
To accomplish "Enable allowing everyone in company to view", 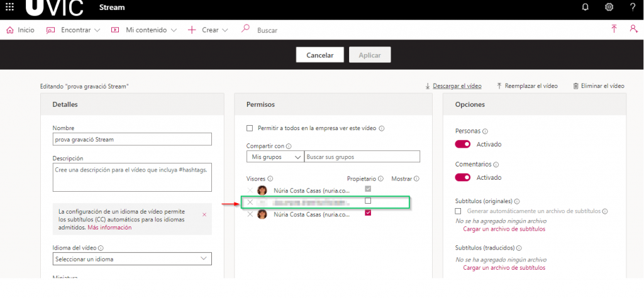I will click(x=250, y=128).
